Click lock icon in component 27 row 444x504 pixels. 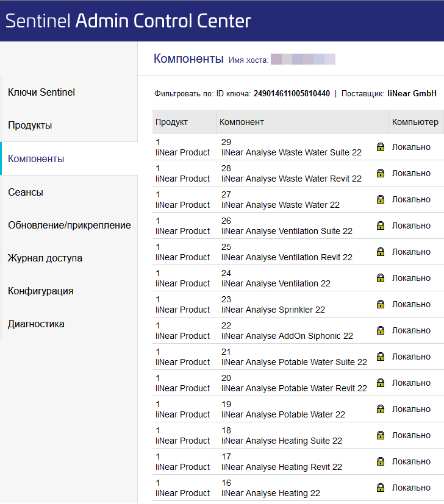point(381,199)
